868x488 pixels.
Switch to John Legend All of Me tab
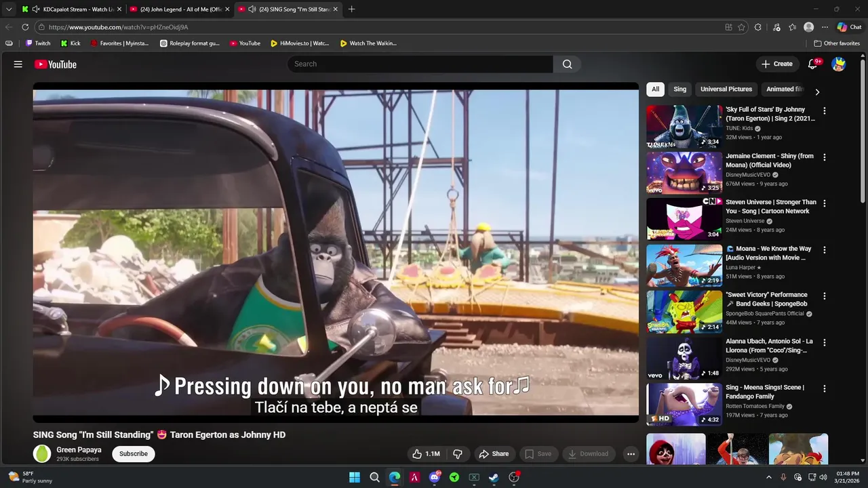(180, 9)
